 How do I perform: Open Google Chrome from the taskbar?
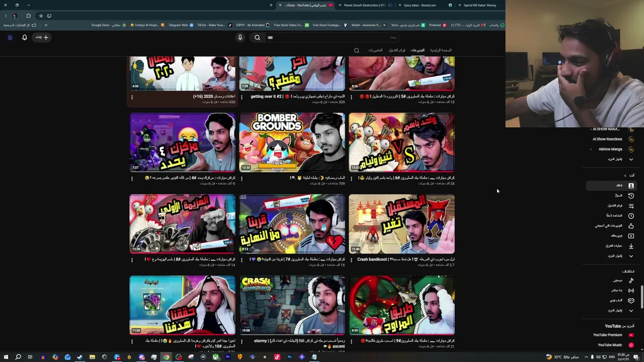tap(166, 357)
